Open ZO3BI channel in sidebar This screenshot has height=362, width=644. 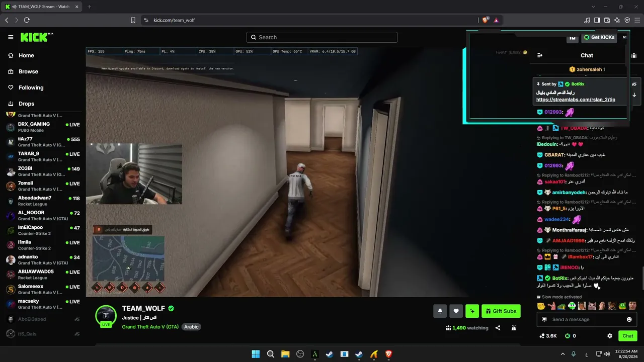tap(43, 171)
